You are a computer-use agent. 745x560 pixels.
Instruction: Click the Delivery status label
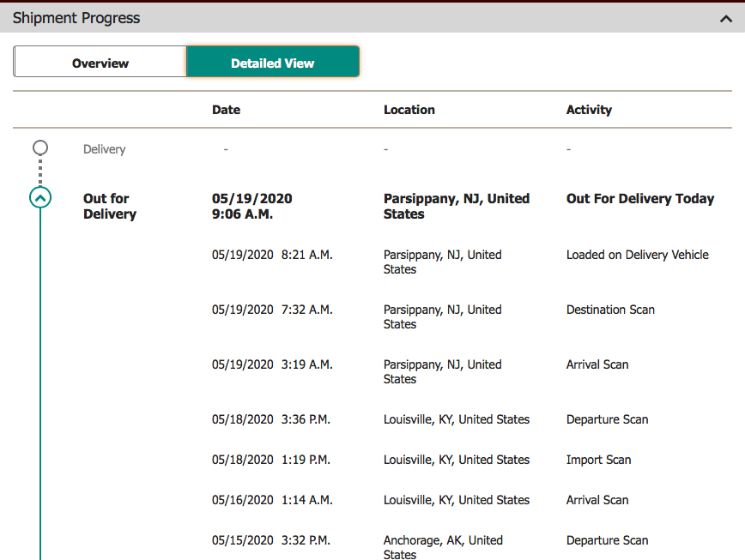104,149
